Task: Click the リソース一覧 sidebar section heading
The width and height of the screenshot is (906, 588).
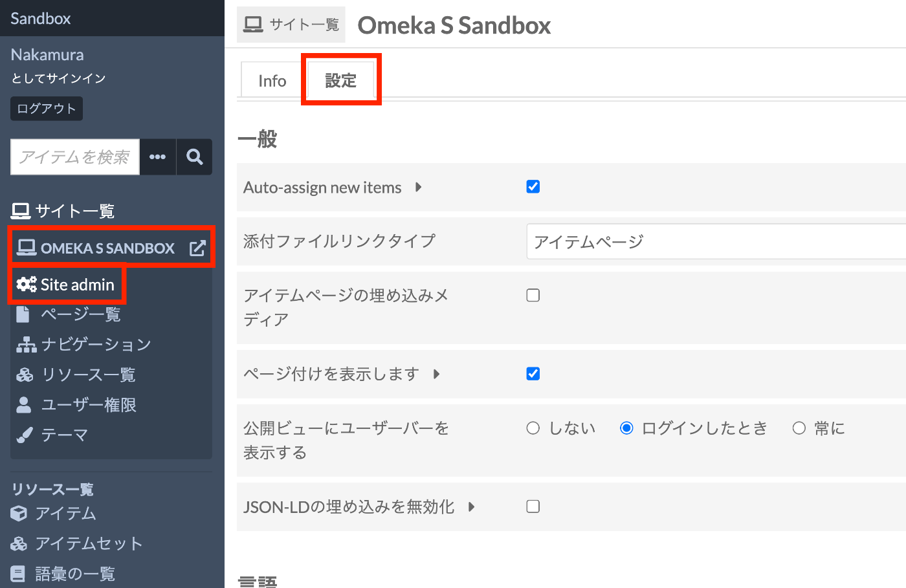Action: [52, 489]
